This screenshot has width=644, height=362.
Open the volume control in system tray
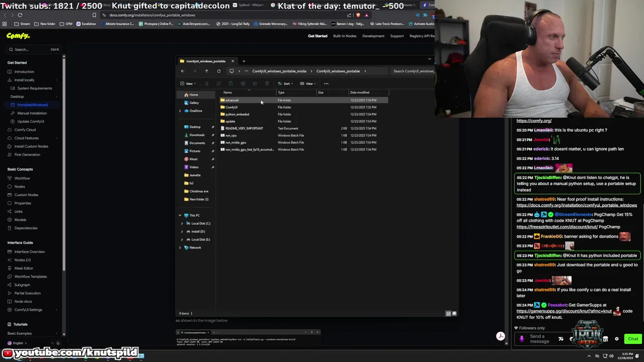(611, 356)
